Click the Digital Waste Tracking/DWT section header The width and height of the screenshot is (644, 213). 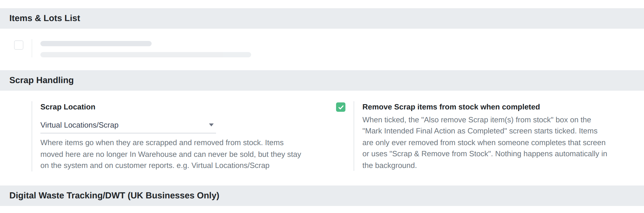pos(322,195)
